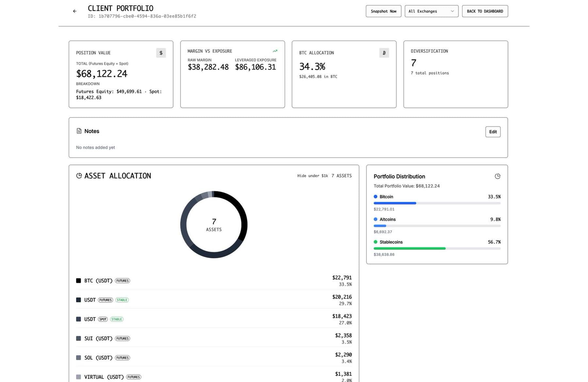
Task: Click the SUI value $2,358
Action: pos(343,335)
